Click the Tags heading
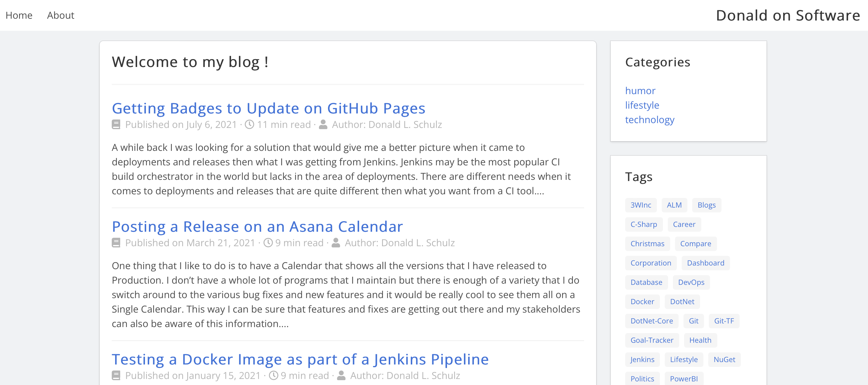 [638, 177]
